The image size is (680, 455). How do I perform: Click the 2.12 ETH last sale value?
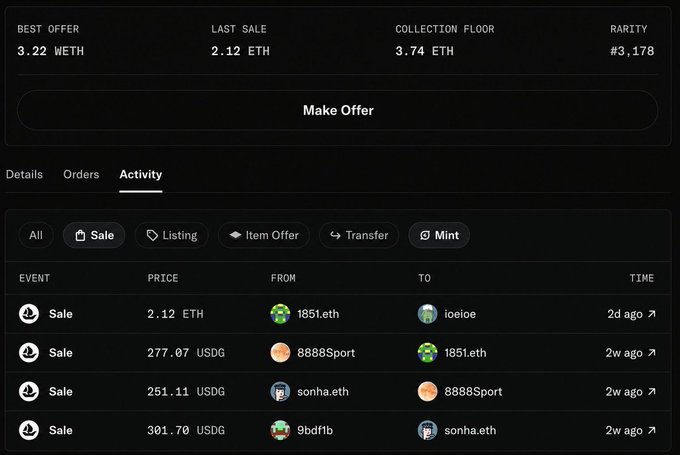pyautogui.click(x=240, y=51)
